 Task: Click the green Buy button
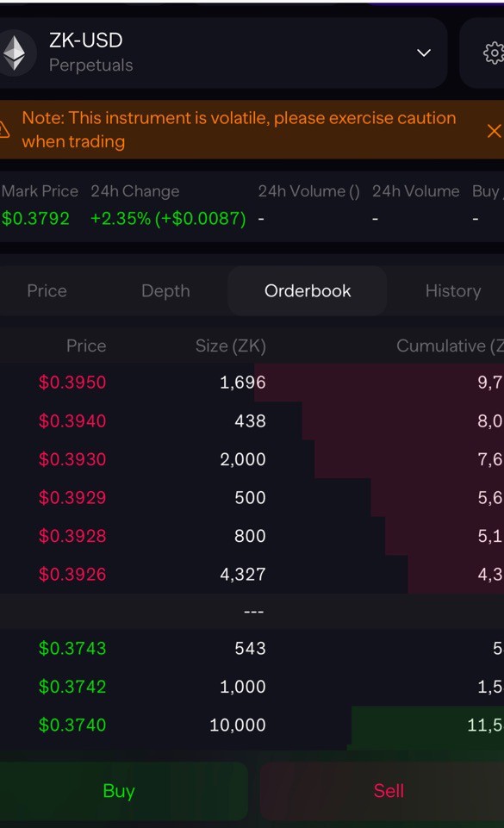coord(119,790)
